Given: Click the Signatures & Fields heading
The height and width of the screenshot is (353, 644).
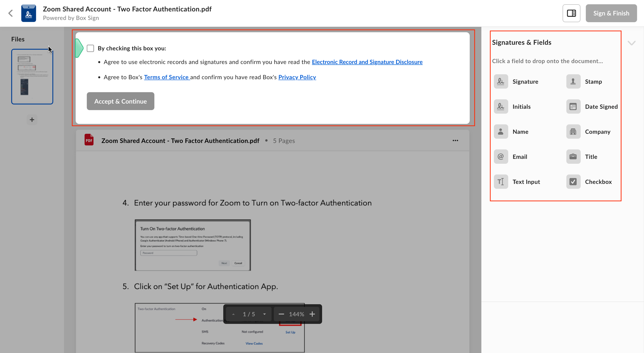Looking at the screenshot, I should 522,42.
